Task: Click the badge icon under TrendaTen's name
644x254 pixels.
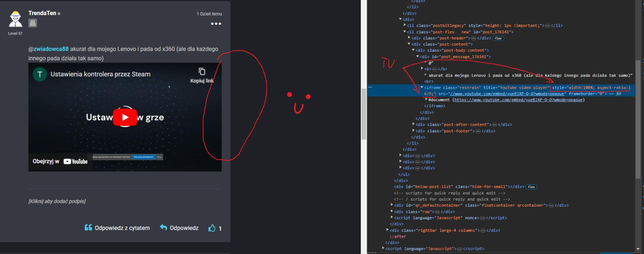Action: (33, 23)
